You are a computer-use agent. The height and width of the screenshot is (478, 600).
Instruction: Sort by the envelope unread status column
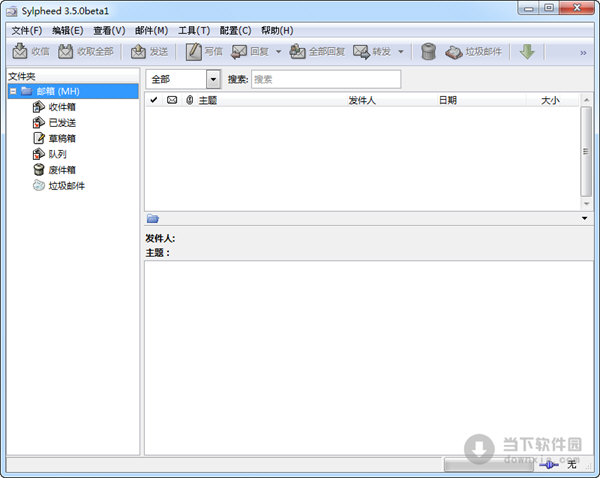[172, 100]
